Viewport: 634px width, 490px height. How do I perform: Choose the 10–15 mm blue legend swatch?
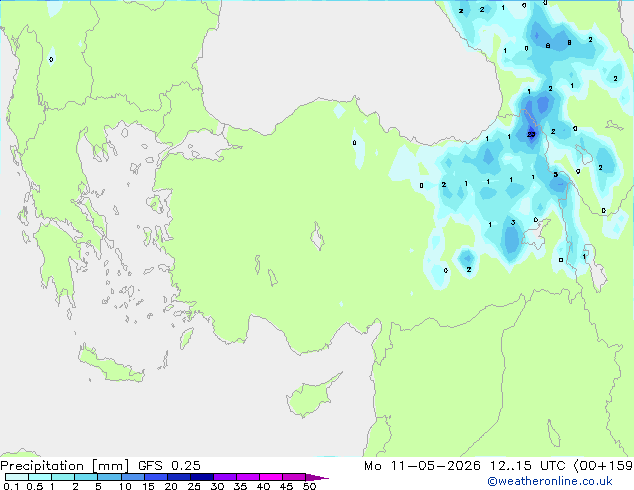[x=132, y=477]
